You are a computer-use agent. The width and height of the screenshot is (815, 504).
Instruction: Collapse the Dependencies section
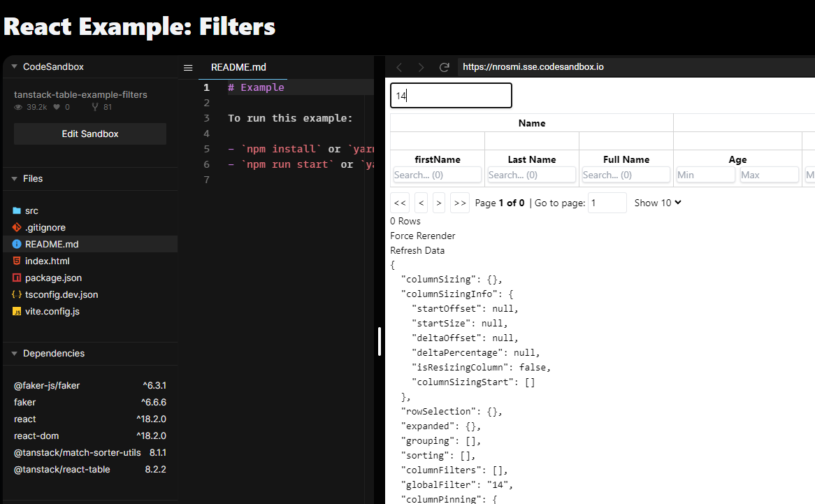click(x=14, y=353)
